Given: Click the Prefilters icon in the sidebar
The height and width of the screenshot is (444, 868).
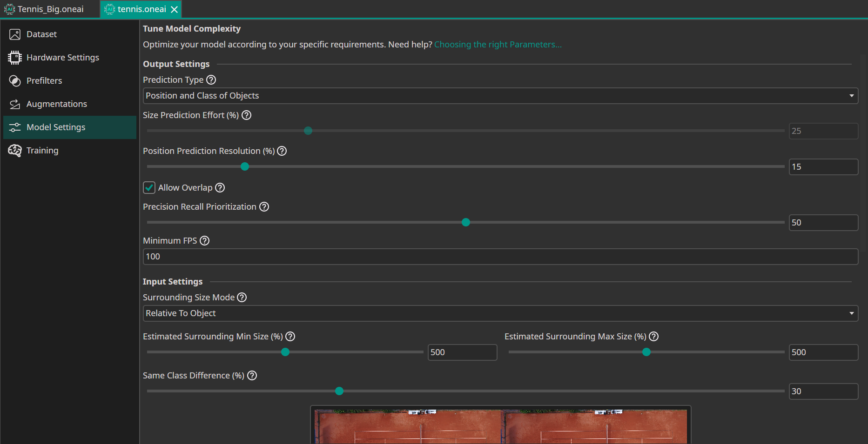Looking at the screenshot, I should tap(14, 80).
